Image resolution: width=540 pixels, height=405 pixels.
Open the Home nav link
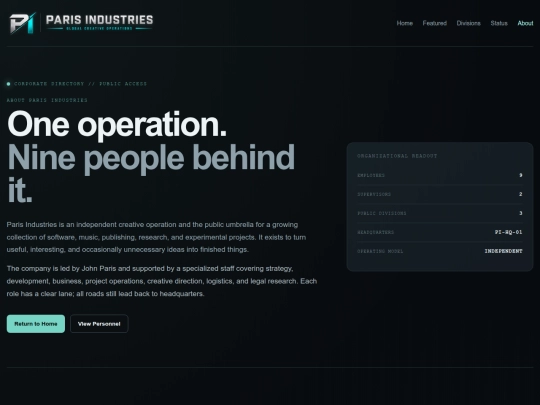[x=404, y=23]
